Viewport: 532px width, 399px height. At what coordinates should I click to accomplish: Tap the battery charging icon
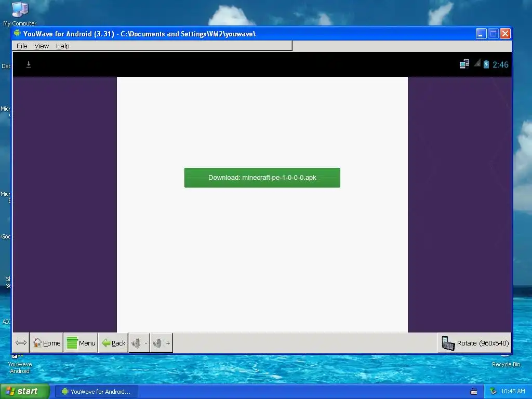[486, 64]
